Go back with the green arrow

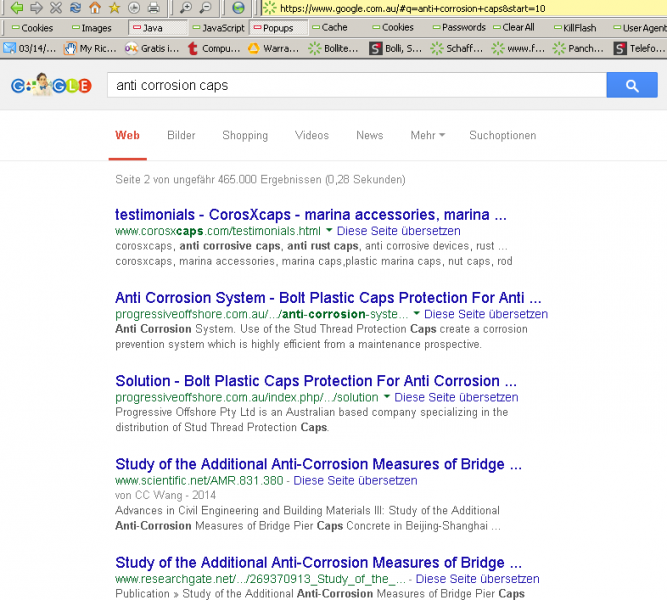tap(17, 8)
